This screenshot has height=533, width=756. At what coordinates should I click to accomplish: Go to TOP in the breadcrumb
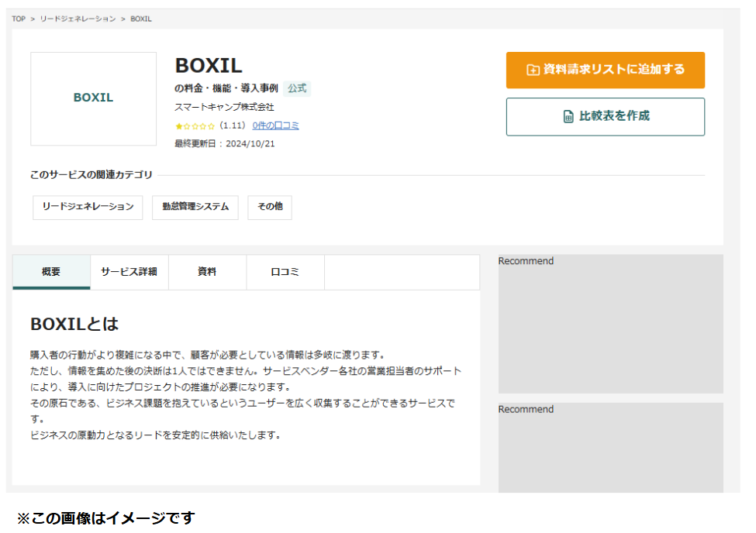click(x=19, y=19)
